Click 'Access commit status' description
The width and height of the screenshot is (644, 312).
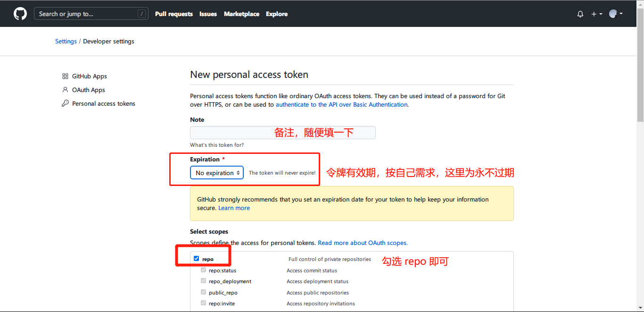coord(312,270)
